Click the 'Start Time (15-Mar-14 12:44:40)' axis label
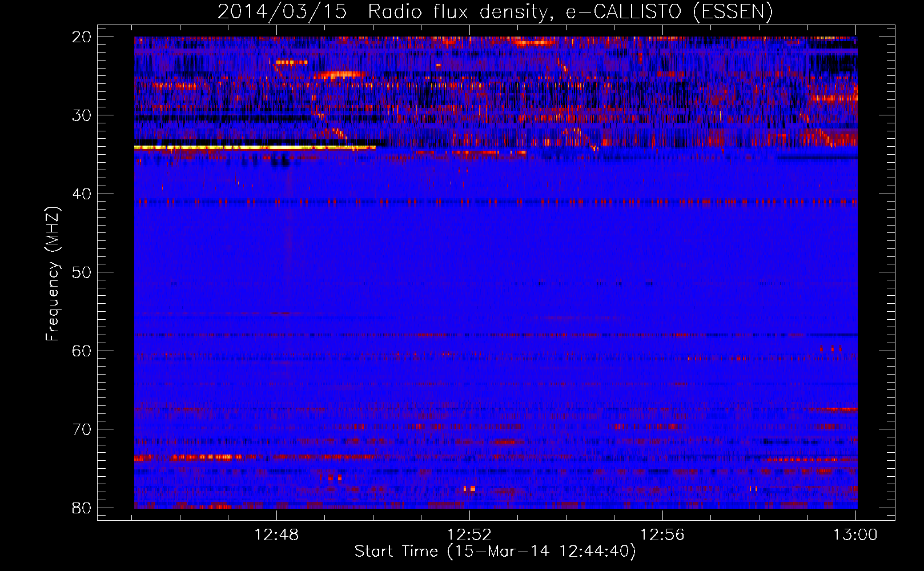The height and width of the screenshot is (571, 924). (x=495, y=552)
